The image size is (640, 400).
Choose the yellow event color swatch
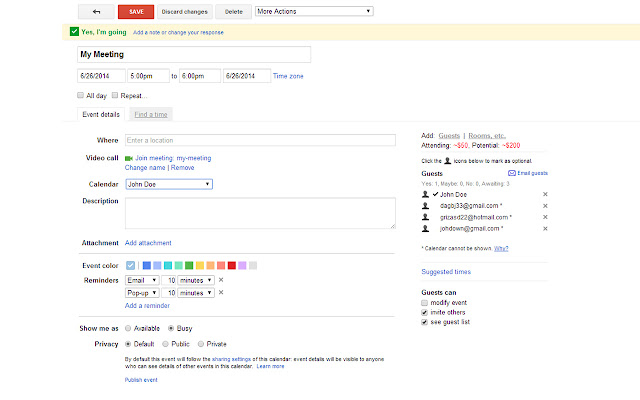point(200,266)
